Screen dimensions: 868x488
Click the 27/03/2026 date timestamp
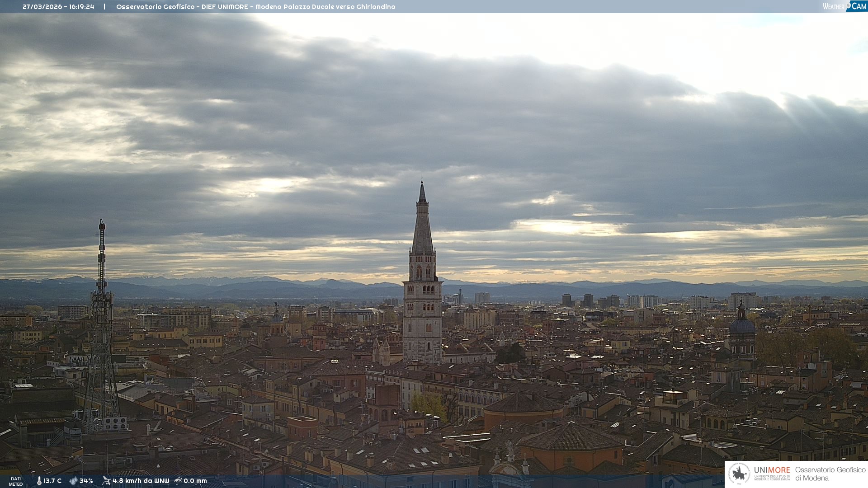[42, 7]
